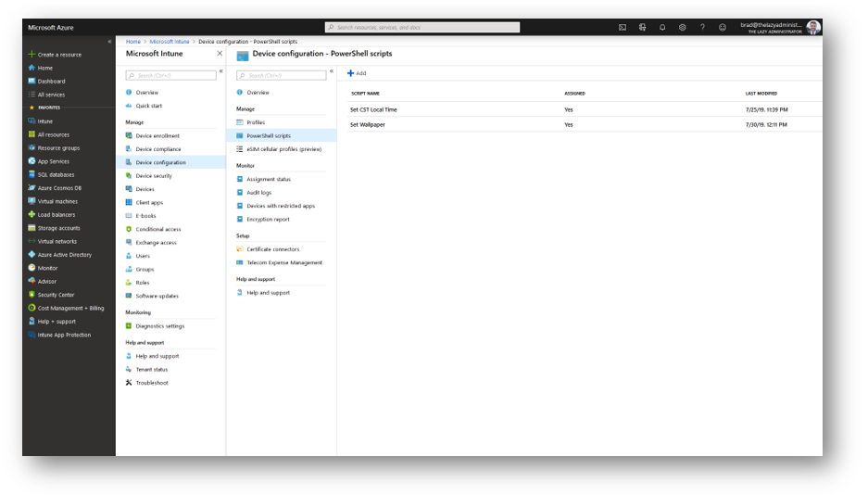Viewport: 868px width, 495px height.
Task: Collapse the Device configuration menu
Action: 332,71
